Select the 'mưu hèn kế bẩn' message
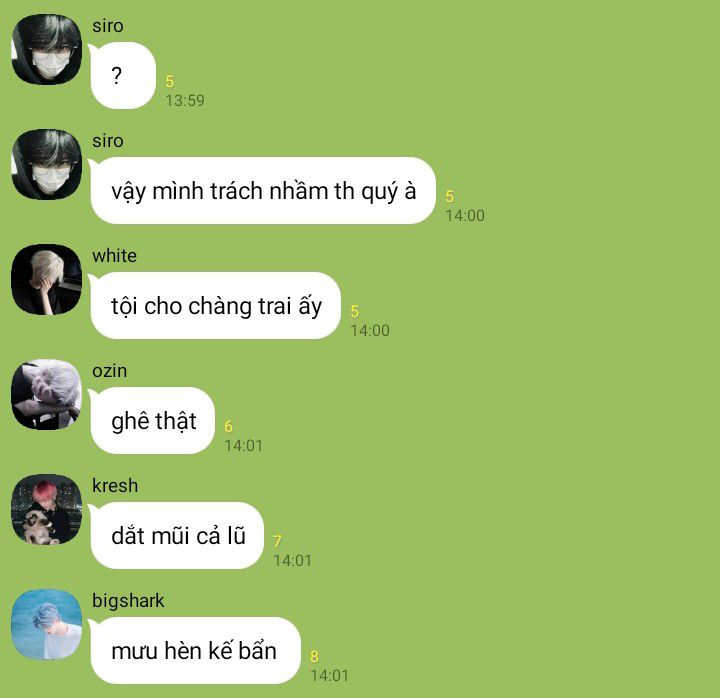 point(196,651)
